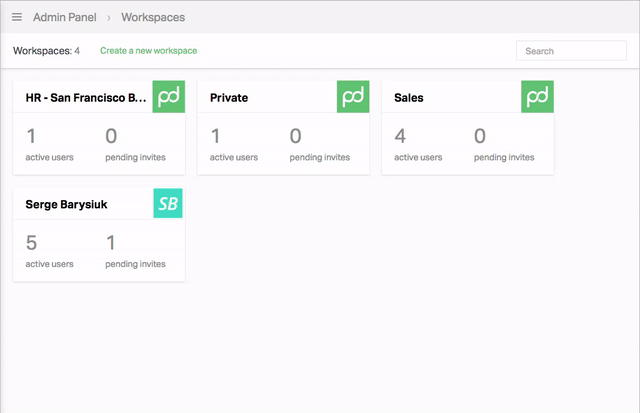Focus the Search input field
640x413 pixels.
coord(571,51)
